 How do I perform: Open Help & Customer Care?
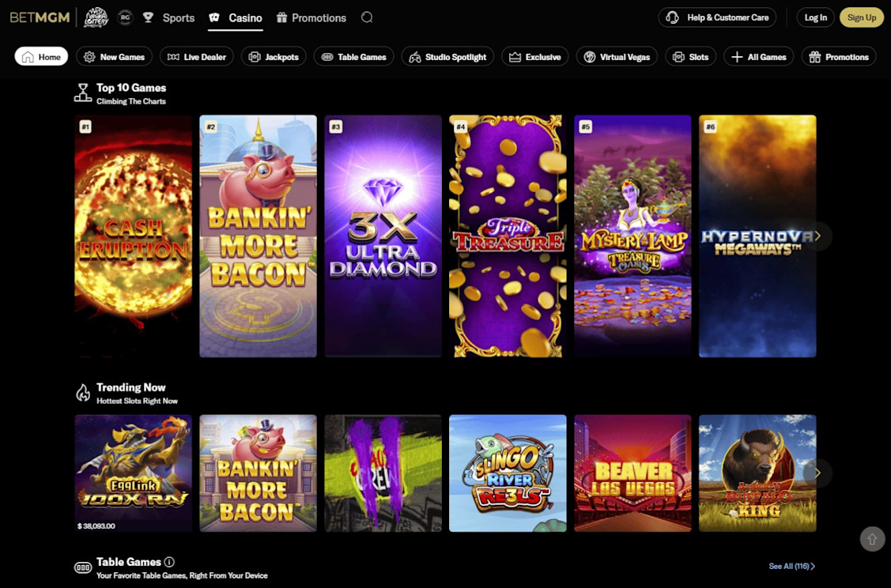pyautogui.click(x=717, y=17)
